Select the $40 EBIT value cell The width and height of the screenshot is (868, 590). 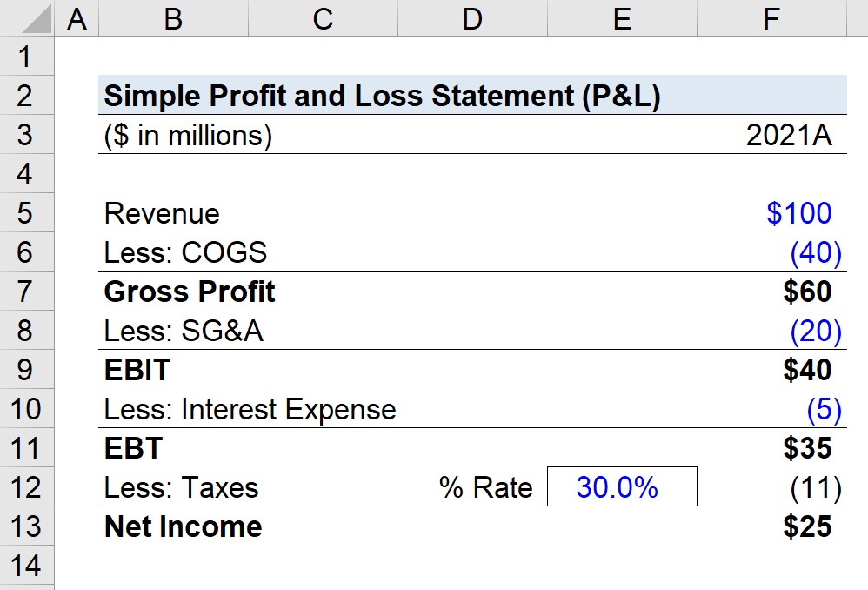pos(806,371)
